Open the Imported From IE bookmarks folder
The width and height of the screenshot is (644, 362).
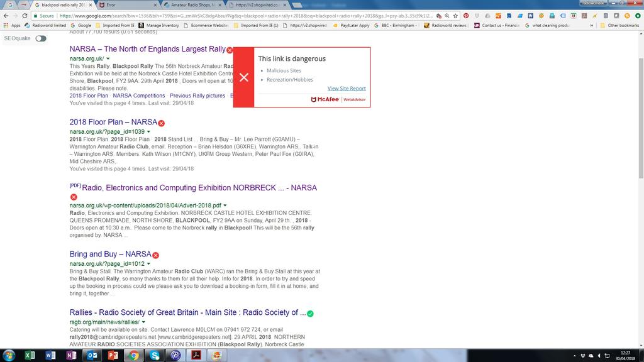114,25
